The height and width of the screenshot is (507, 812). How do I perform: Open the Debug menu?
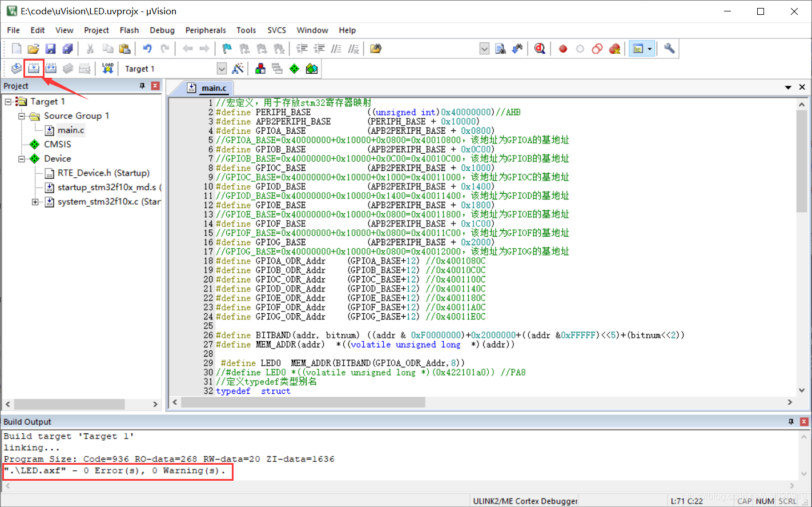pyautogui.click(x=162, y=30)
